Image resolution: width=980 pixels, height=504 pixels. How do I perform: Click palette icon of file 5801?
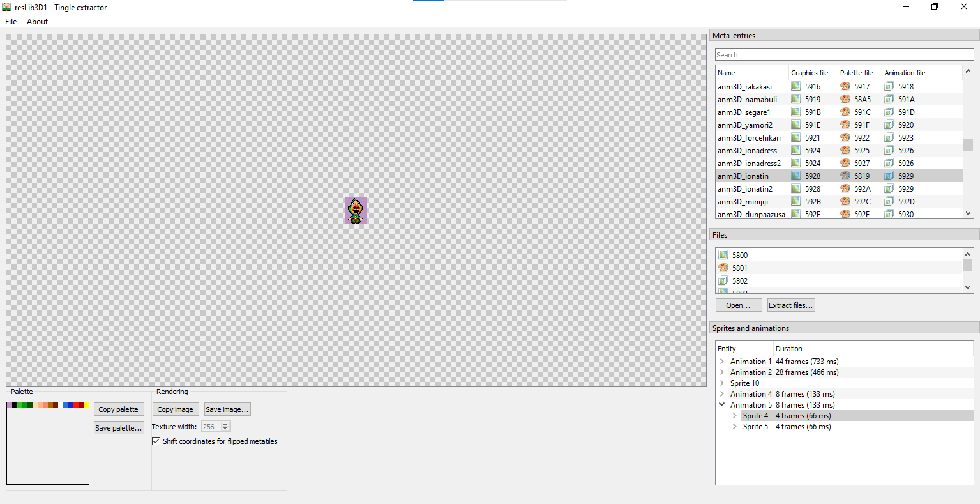[x=723, y=268]
